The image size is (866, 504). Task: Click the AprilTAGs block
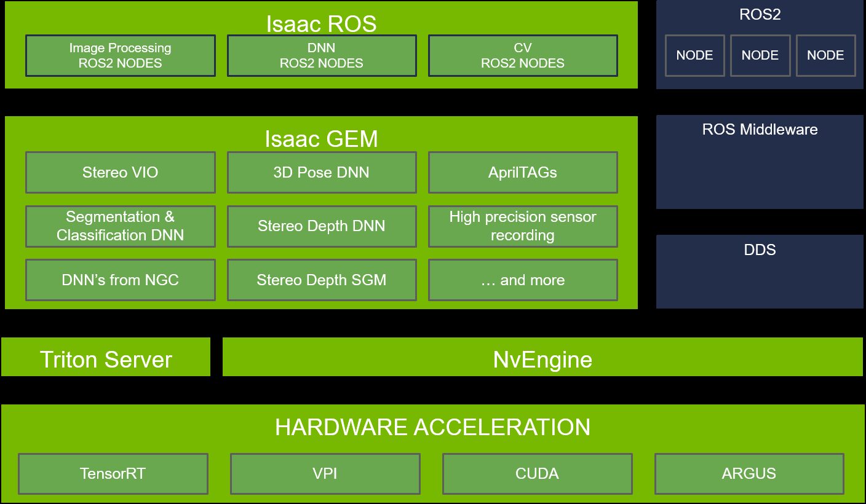(523, 172)
